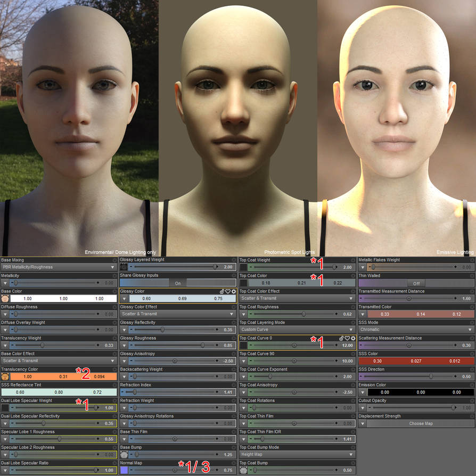
Task: Click the Base Bump map thumbnail icon
Action: [124, 455]
